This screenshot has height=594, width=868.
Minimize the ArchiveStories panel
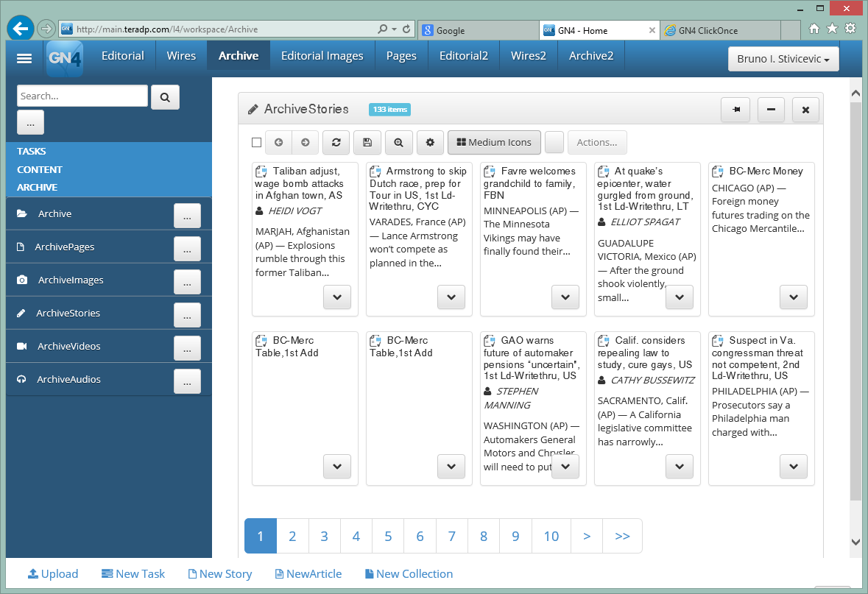pyautogui.click(x=771, y=110)
